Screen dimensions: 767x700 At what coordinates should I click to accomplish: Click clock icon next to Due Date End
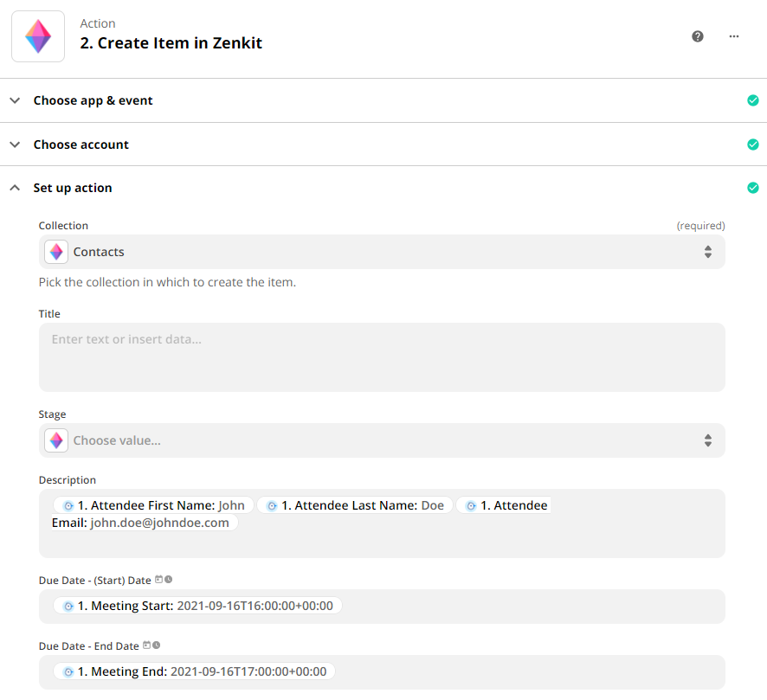[157, 645]
